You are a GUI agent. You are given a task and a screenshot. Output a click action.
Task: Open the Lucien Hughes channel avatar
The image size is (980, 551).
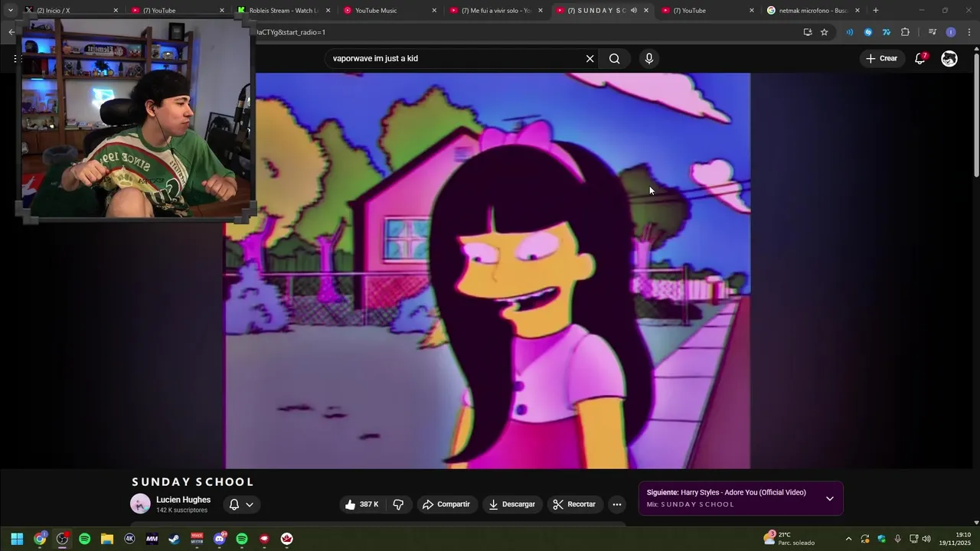(x=140, y=504)
